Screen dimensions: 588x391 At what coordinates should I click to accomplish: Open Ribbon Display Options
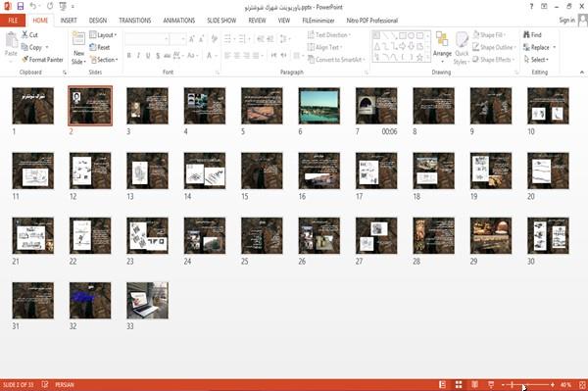[544, 7]
